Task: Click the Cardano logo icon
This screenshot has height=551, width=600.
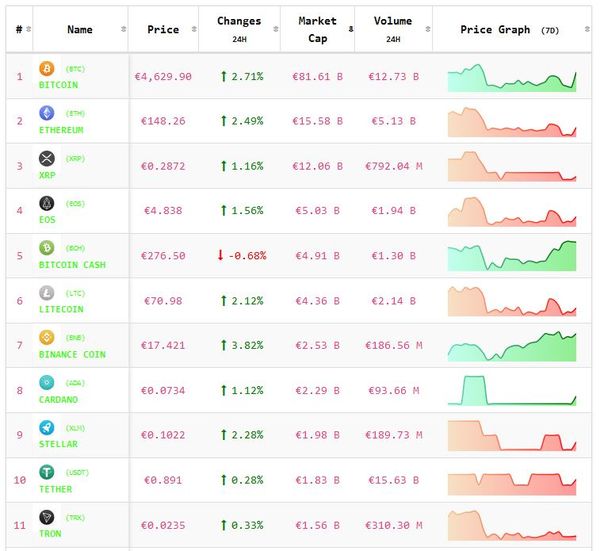Action: 47,383
